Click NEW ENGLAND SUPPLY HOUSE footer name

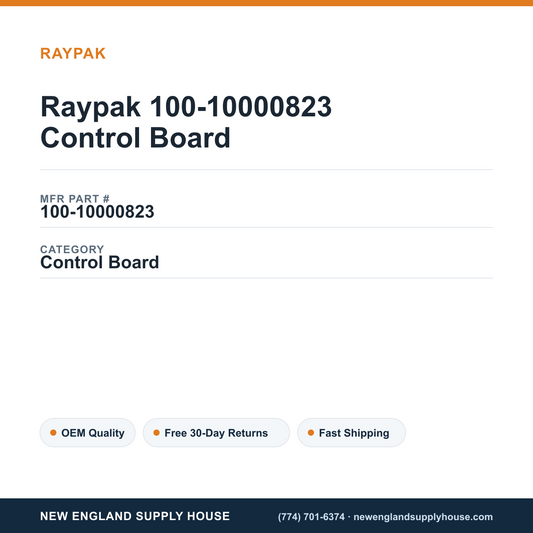click(135, 516)
